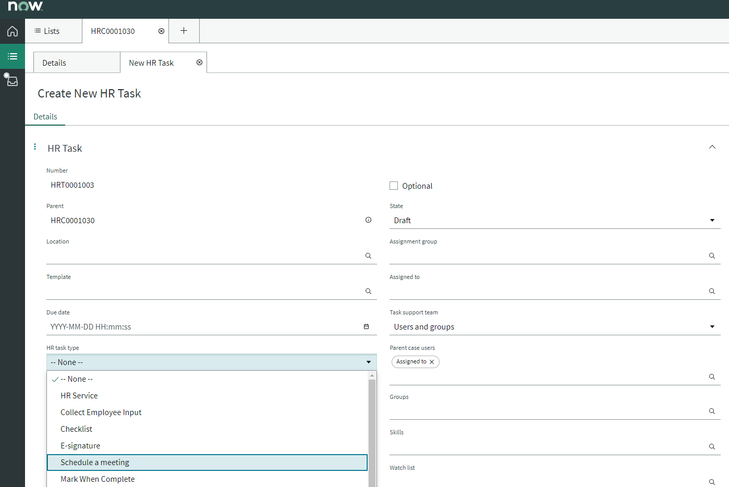Viewport: 729px width, 487px height.
Task: Choose HR Service option
Action: pos(207,396)
